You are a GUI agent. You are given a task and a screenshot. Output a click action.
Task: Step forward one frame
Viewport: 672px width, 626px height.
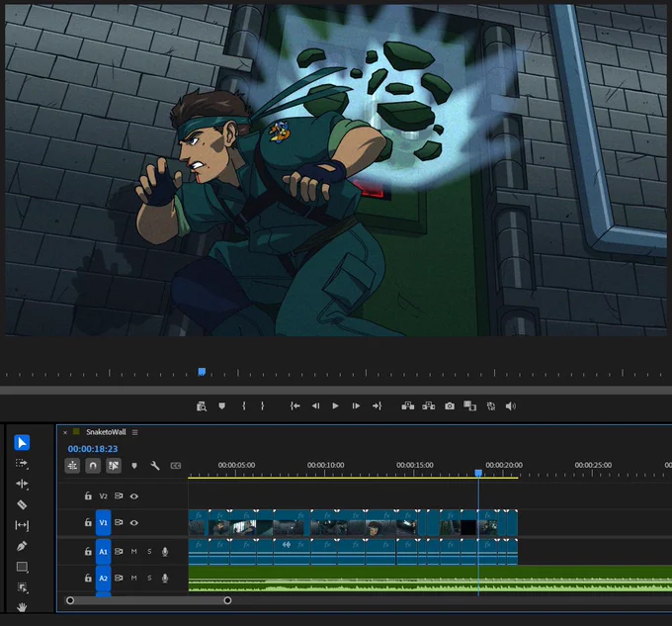click(x=356, y=405)
